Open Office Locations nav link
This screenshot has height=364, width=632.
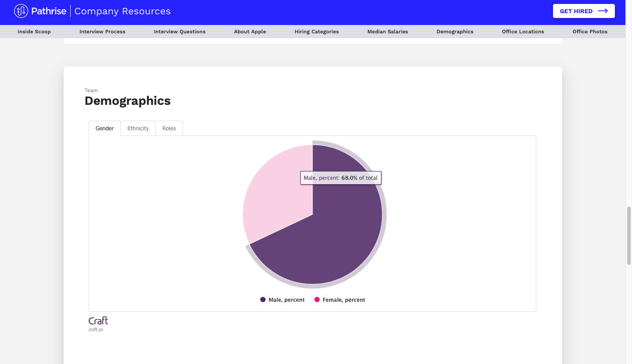(523, 32)
